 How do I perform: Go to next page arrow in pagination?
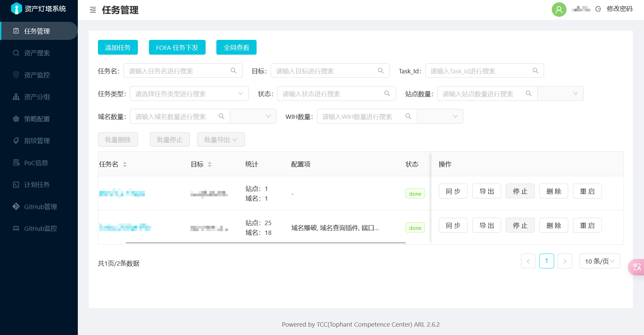tap(565, 261)
